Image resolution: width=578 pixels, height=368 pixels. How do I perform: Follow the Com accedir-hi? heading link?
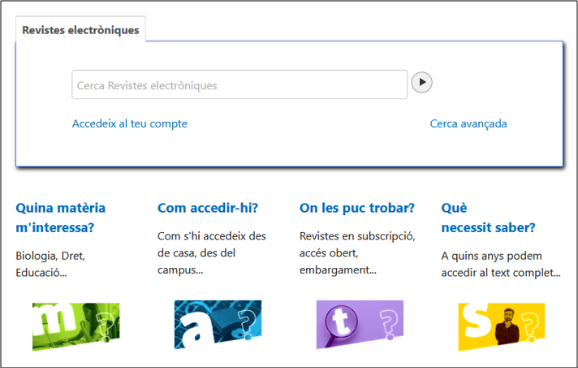point(208,208)
